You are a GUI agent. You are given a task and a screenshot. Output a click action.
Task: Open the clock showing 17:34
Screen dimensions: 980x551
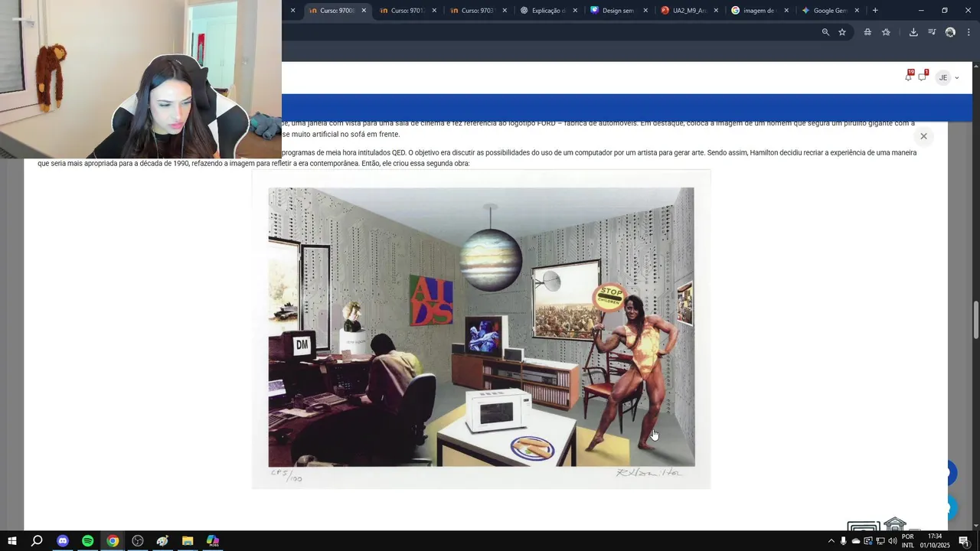(x=934, y=541)
